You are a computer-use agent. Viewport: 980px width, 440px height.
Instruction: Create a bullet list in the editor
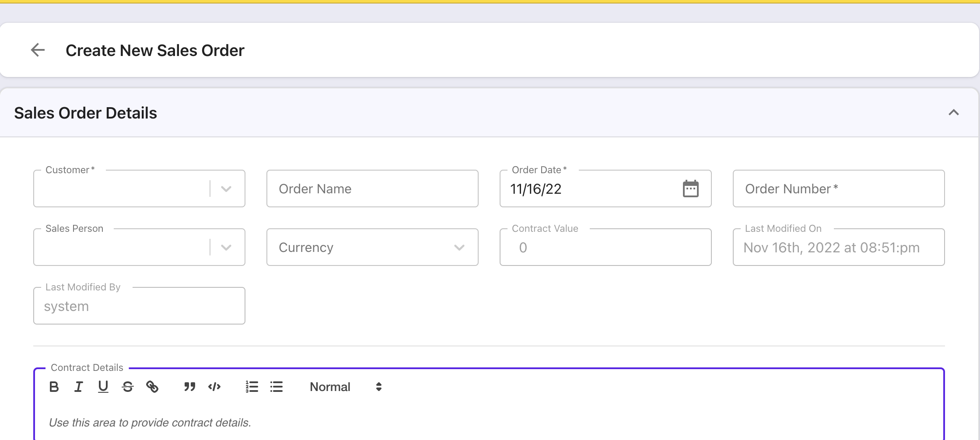(276, 387)
